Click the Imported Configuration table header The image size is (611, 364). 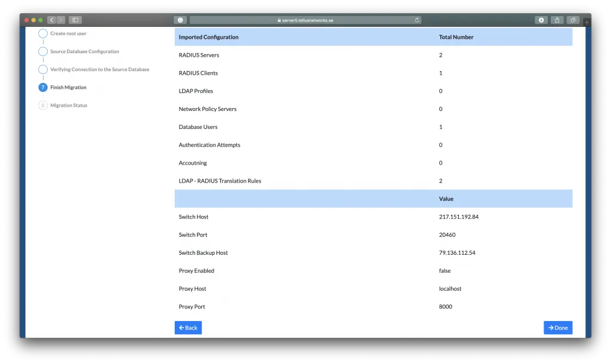coord(208,37)
